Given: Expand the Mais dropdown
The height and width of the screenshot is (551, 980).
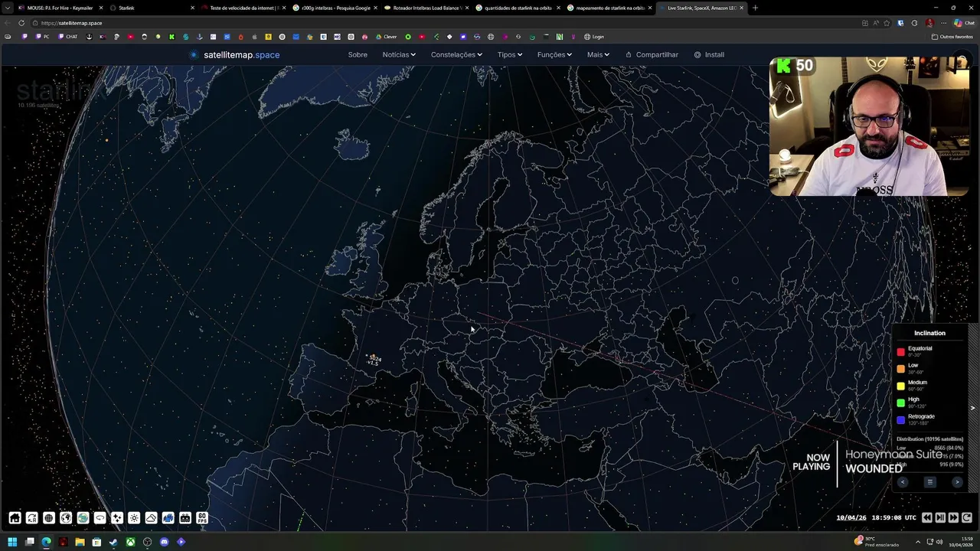Looking at the screenshot, I should click(598, 54).
